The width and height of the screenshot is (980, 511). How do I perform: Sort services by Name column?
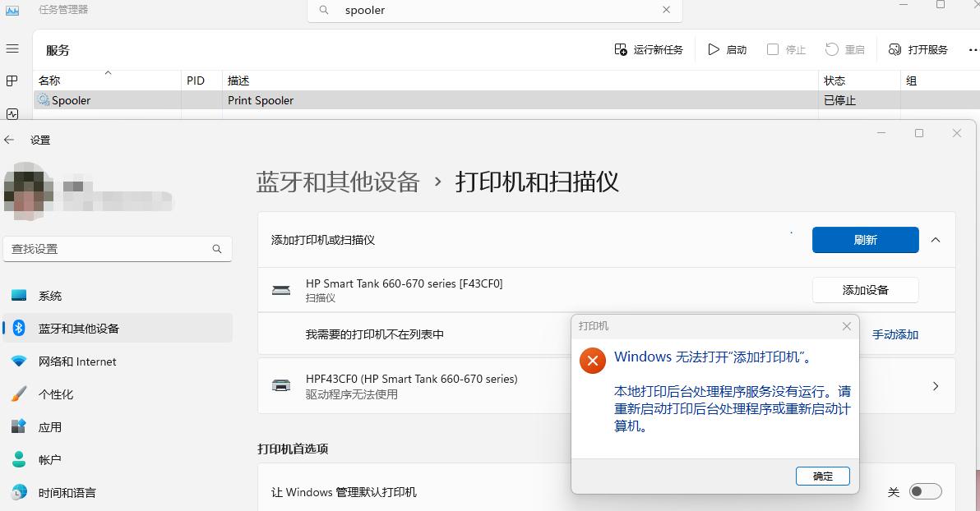click(x=107, y=81)
